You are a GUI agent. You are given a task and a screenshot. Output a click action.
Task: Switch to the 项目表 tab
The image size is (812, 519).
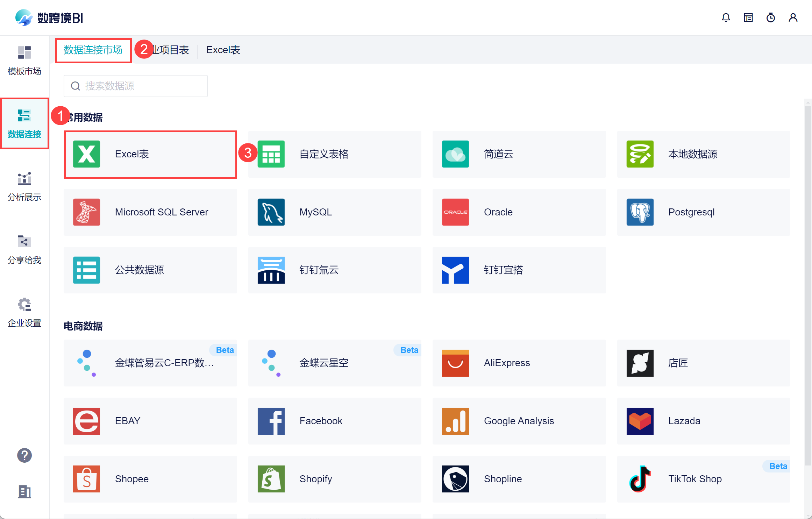pyautogui.click(x=170, y=50)
